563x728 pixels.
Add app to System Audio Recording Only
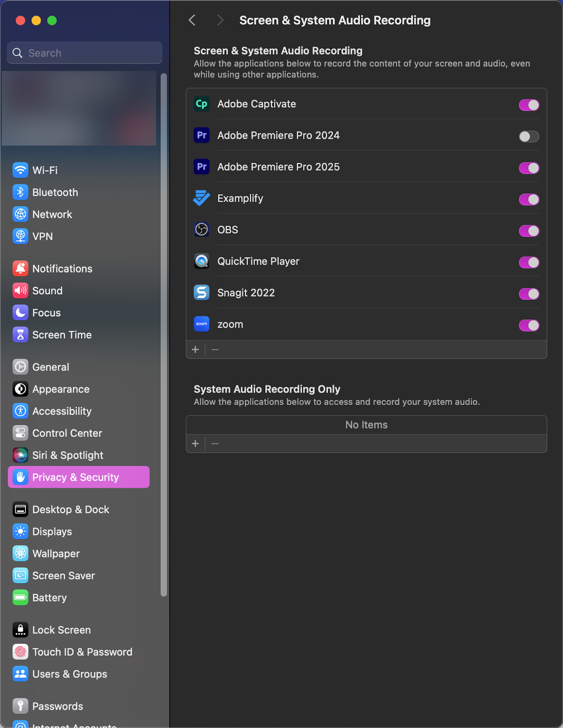coord(196,444)
